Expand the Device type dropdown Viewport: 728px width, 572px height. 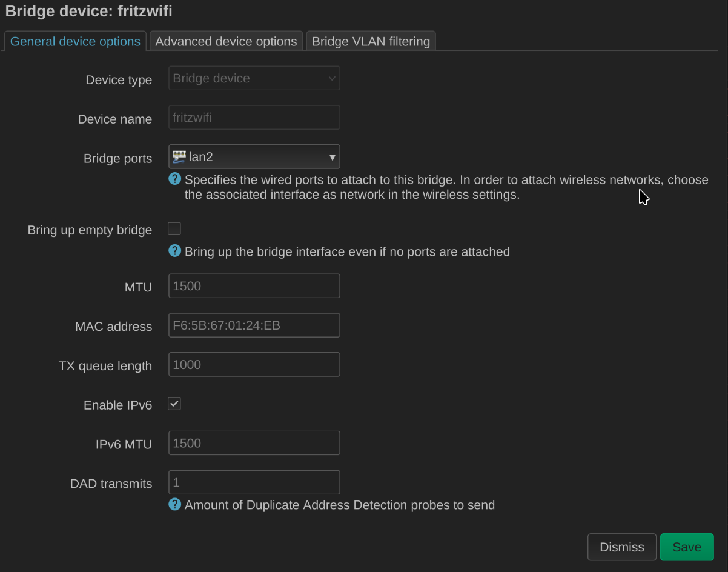click(x=254, y=78)
